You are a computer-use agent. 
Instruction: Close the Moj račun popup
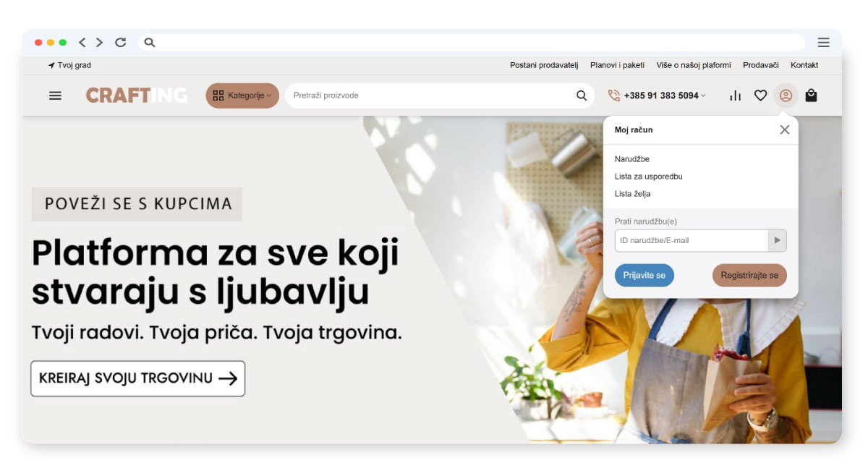coord(784,130)
